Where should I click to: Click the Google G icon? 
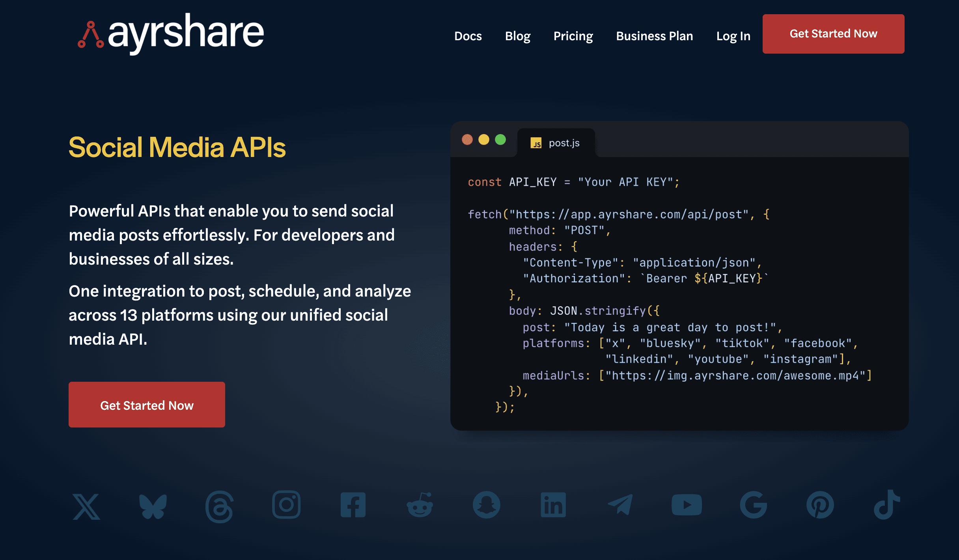point(753,505)
